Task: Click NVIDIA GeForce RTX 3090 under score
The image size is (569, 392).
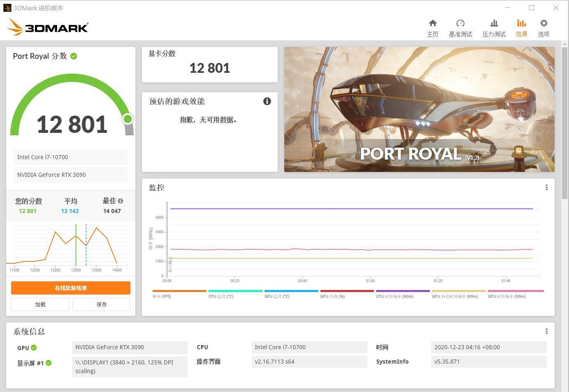Action: pos(71,175)
